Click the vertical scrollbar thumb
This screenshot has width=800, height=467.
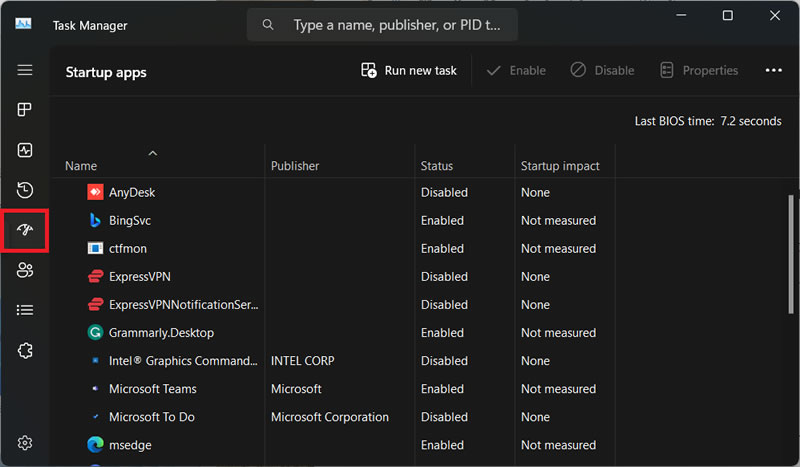coord(791,254)
